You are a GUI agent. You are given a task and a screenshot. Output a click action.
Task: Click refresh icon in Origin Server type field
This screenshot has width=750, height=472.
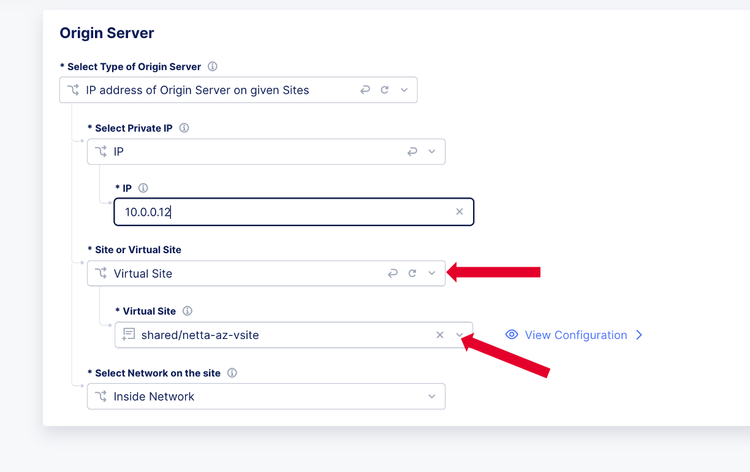tap(385, 90)
